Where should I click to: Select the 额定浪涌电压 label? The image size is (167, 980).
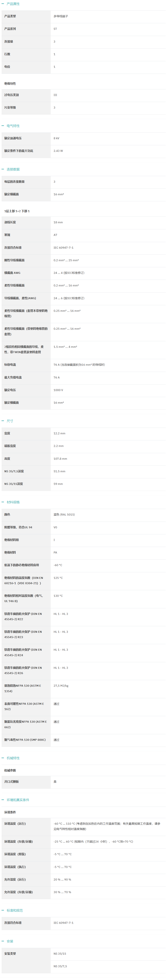13,138
